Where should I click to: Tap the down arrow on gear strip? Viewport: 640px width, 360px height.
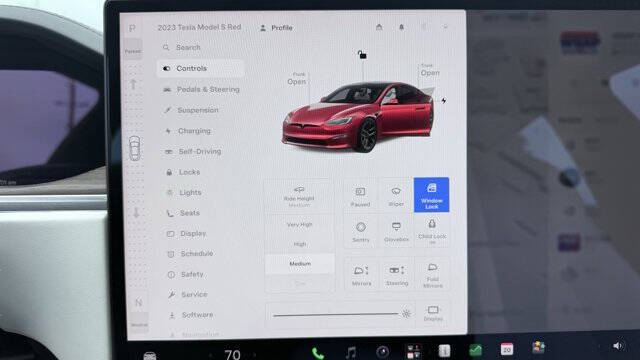[x=136, y=212]
